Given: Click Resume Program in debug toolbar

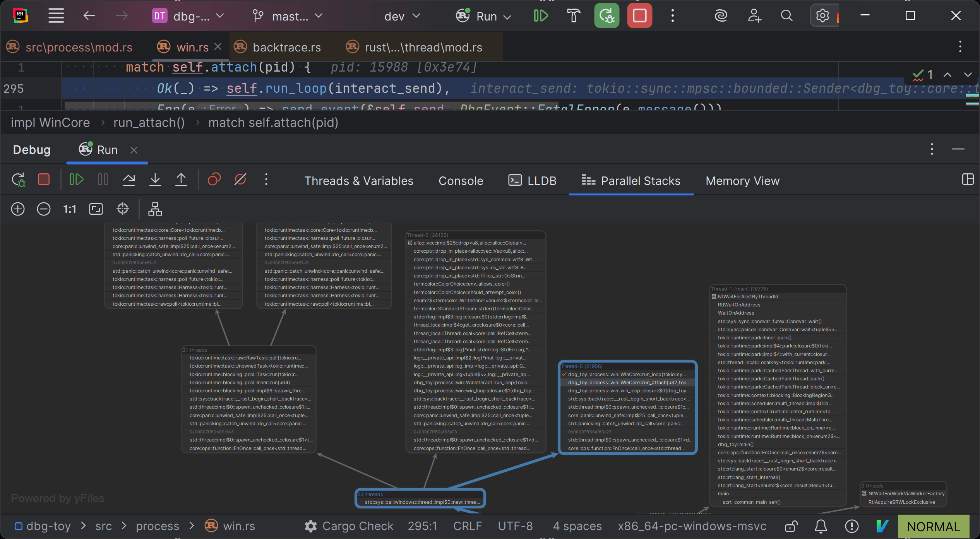Looking at the screenshot, I should tap(76, 180).
